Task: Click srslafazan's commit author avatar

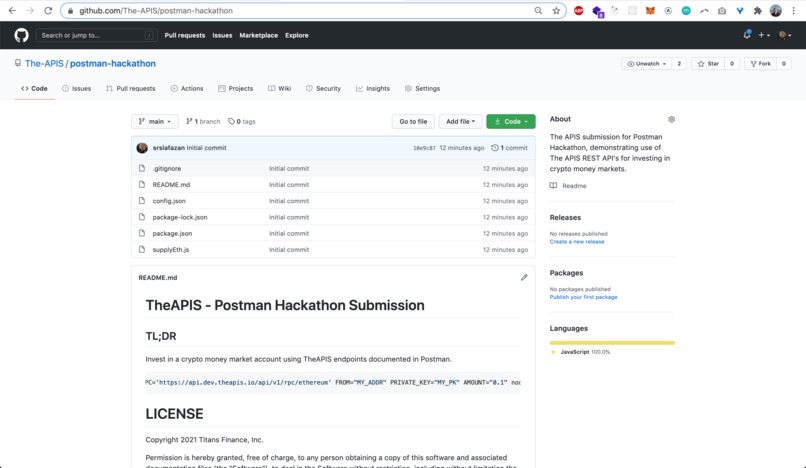Action: 142,148
